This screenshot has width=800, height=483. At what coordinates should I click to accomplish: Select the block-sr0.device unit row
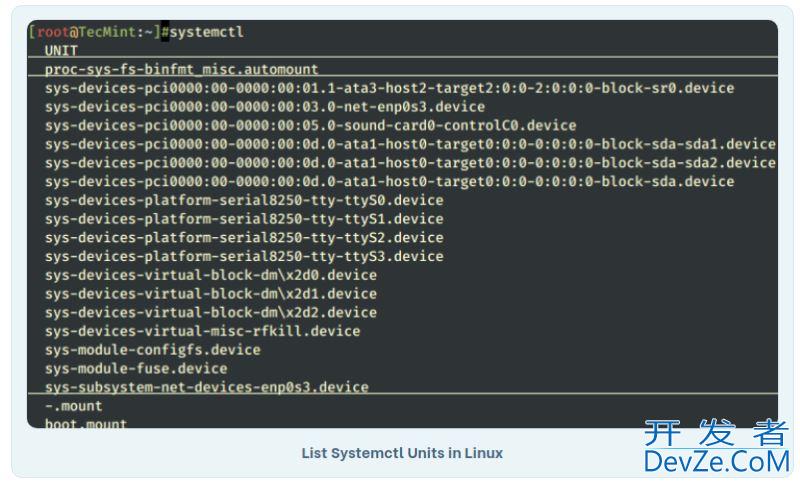(x=390, y=88)
